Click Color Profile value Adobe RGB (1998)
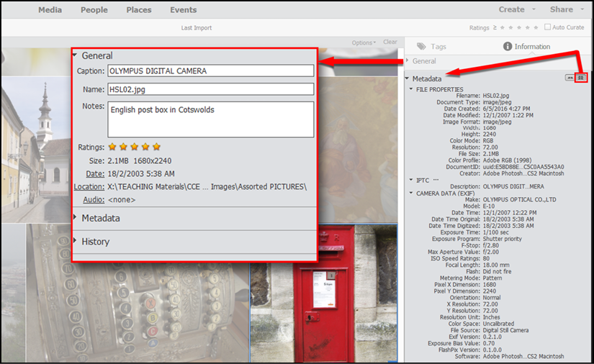Screen dimensions: 594x364 (507, 160)
